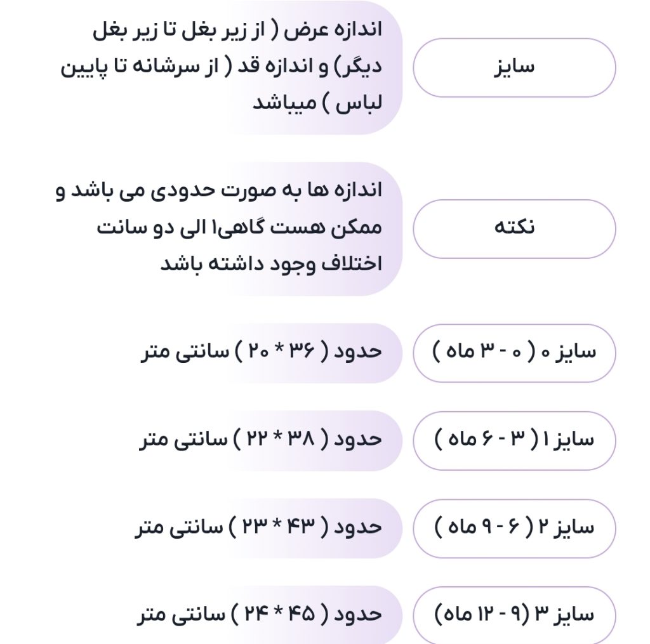Click the 'سایز' label pill

(x=514, y=68)
